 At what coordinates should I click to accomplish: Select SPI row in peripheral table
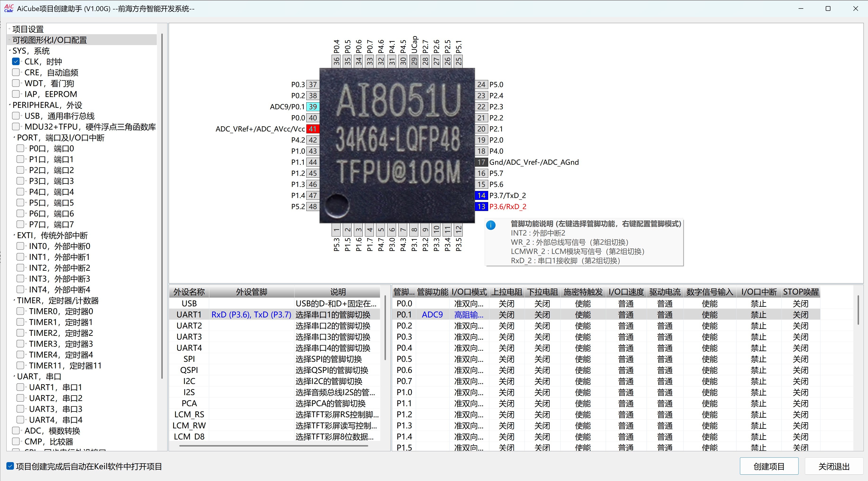pyautogui.click(x=275, y=359)
